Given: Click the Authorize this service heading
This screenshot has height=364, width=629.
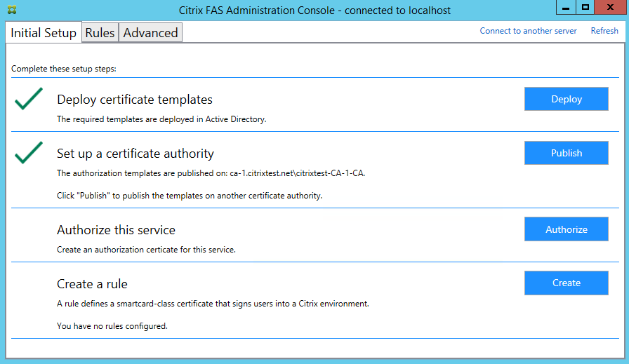Looking at the screenshot, I should (116, 230).
